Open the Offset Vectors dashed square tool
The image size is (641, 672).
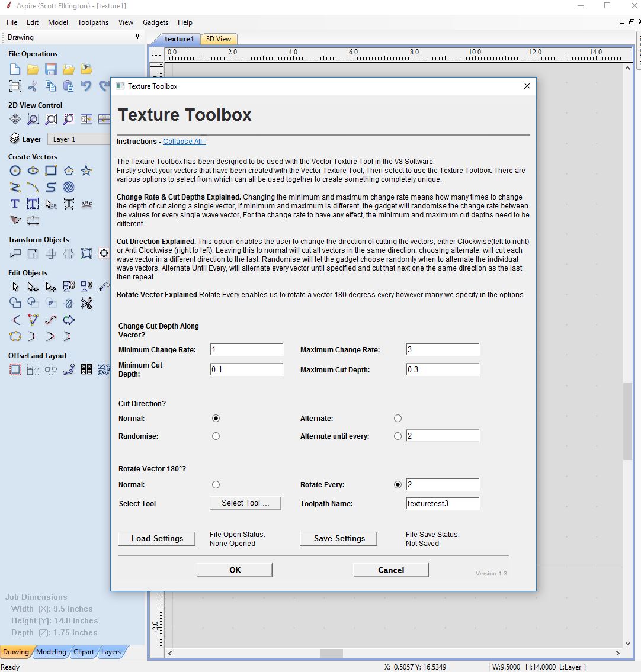point(15,369)
